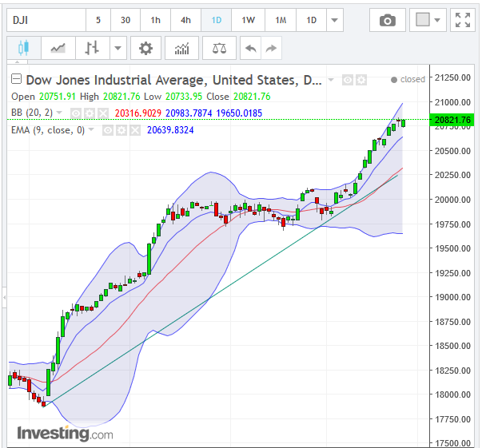Collapse the Dow Jones legend box
482x448 pixels.
point(16,79)
